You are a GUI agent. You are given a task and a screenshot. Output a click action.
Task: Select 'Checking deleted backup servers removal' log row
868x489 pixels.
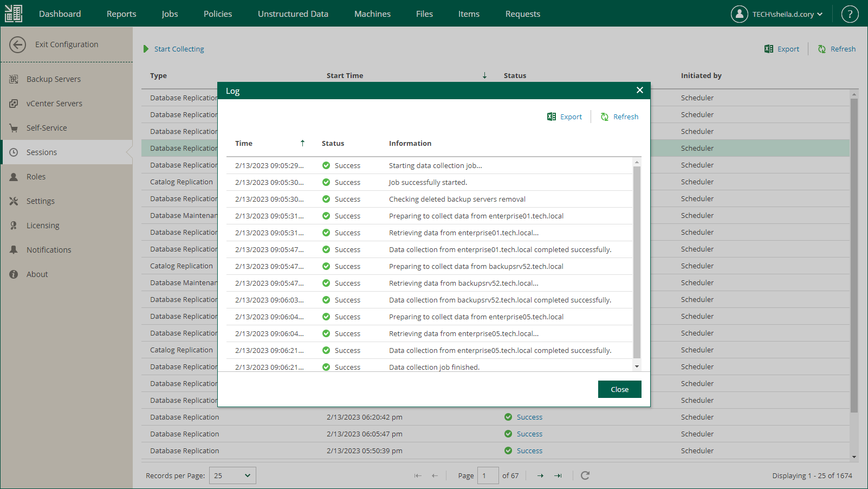(429, 199)
